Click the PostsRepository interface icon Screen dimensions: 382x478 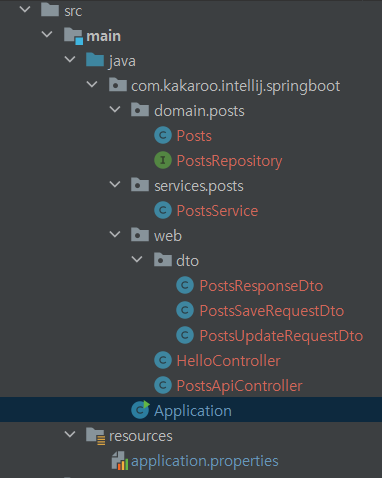click(163, 160)
